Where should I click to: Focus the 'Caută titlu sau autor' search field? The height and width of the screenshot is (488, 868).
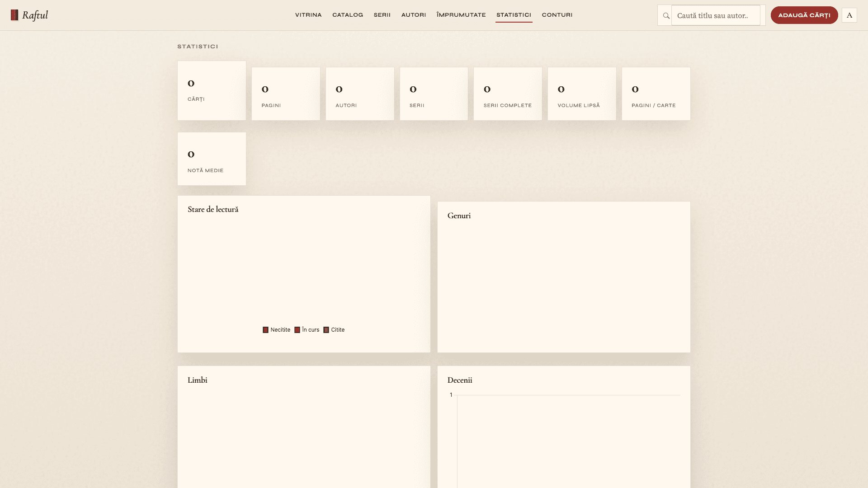pos(716,15)
